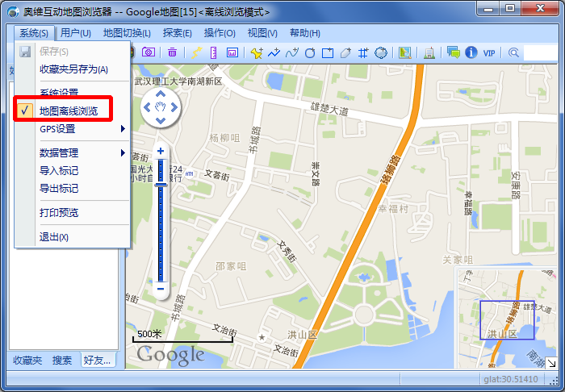Select the add circle tool
565x392 pixels.
click(309, 52)
